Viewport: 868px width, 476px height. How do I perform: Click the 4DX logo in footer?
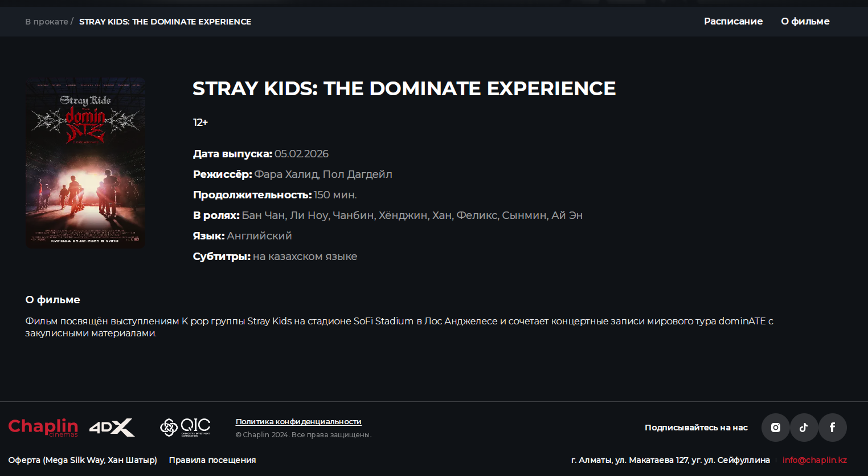tap(112, 428)
